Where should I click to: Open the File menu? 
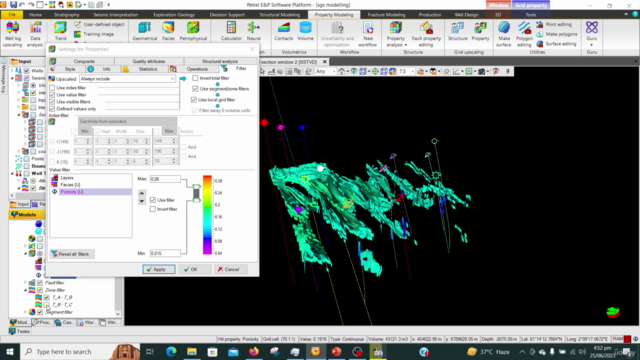coord(12,15)
